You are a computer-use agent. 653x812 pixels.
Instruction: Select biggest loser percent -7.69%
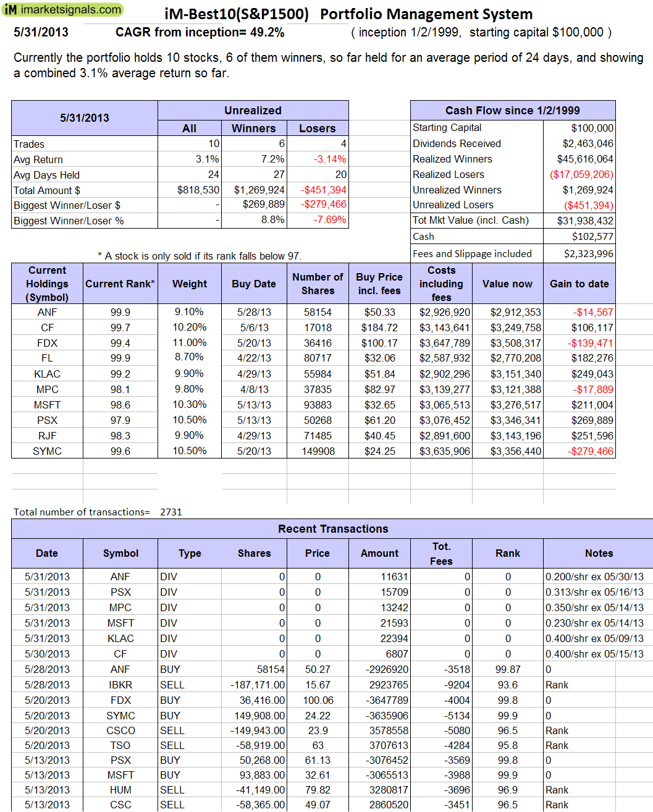pyautogui.click(x=330, y=220)
